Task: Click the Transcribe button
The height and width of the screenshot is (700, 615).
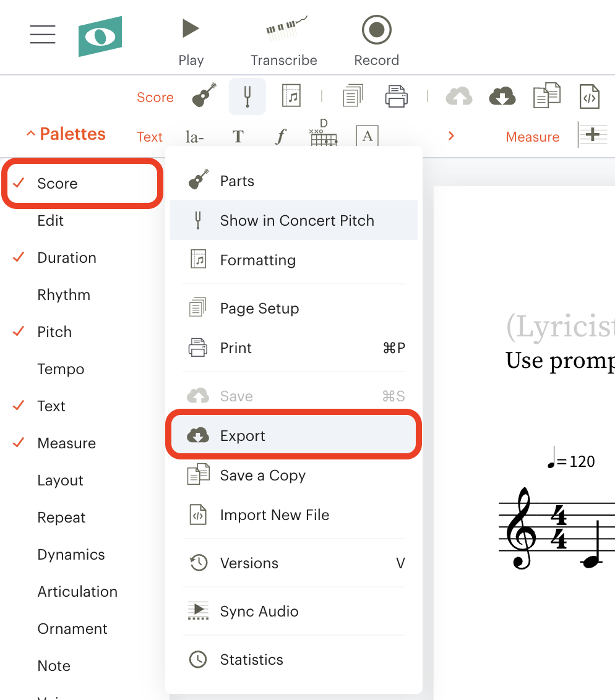Action: (x=284, y=41)
